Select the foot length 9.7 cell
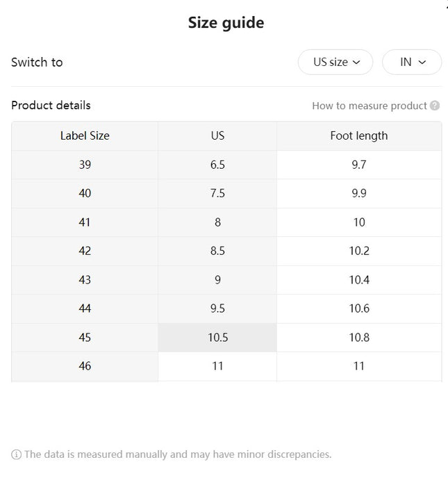 (359, 165)
